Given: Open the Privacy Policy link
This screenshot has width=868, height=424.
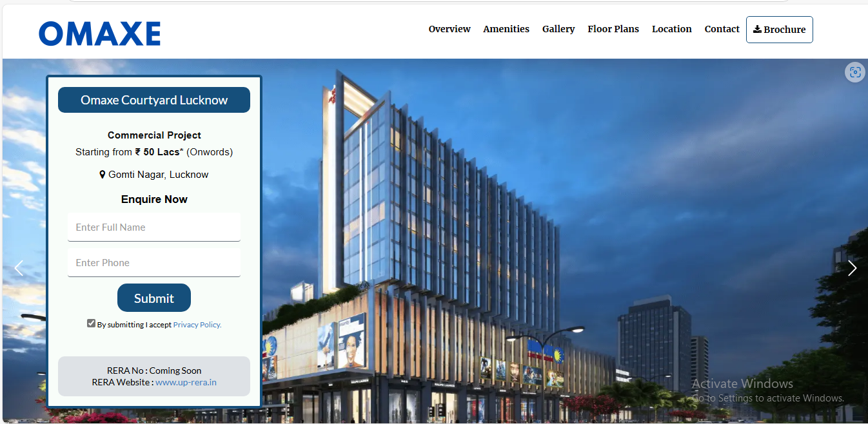Looking at the screenshot, I should 197,325.
